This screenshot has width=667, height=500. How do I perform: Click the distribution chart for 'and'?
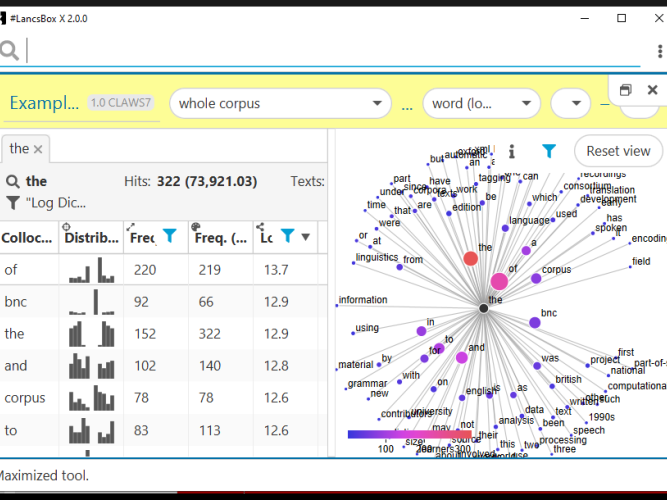91,366
